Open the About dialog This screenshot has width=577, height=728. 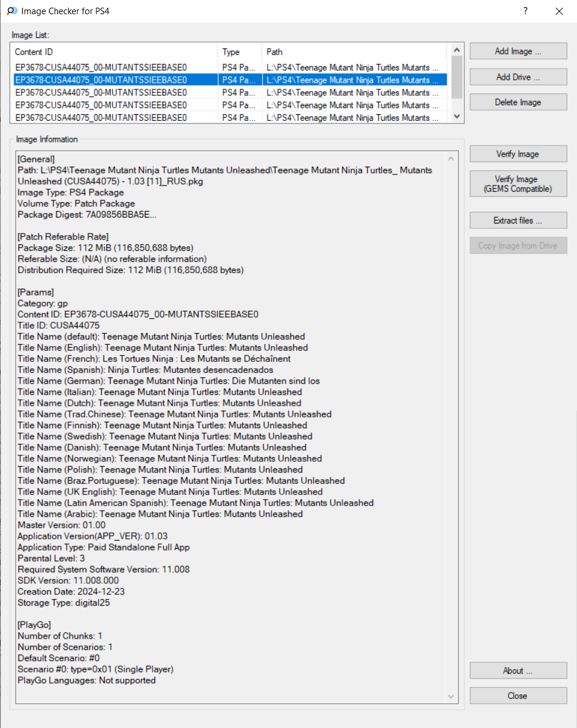tap(518, 671)
